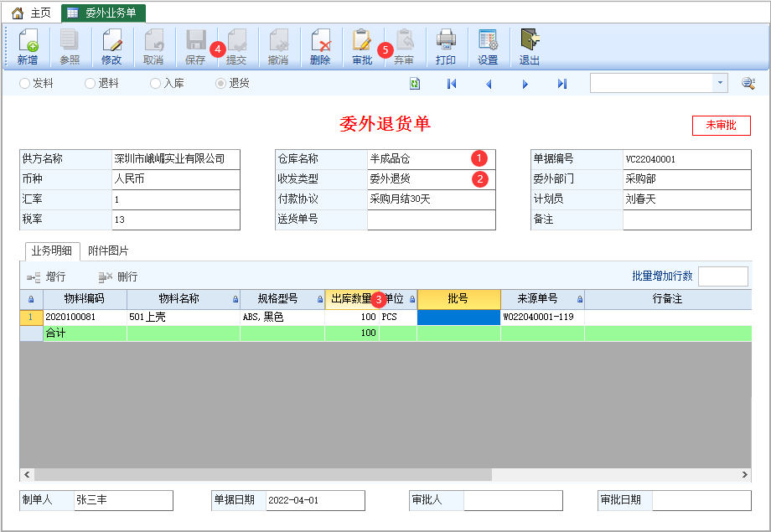Click the 物料名称 column header
This screenshot has height=532, width=771.
click(184, 299)
